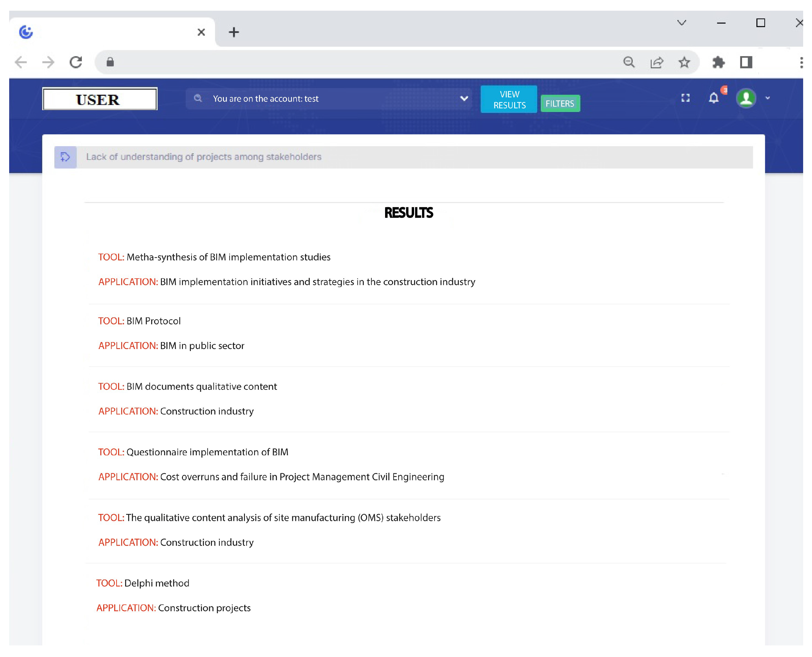Click the zoom magnifier icon in address bar
This screenshot has height=657, width=812.
(x=629, y=62)
